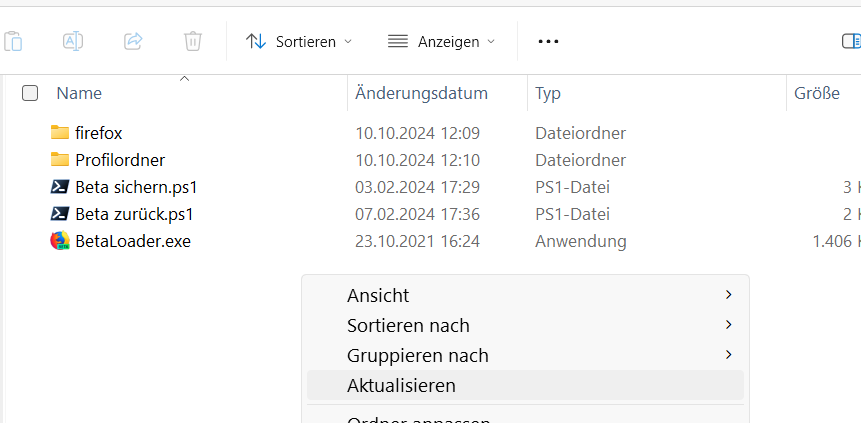Open the Anzeigen dropdown
Viewport: 861px width, 423px height.
(441, 41)
